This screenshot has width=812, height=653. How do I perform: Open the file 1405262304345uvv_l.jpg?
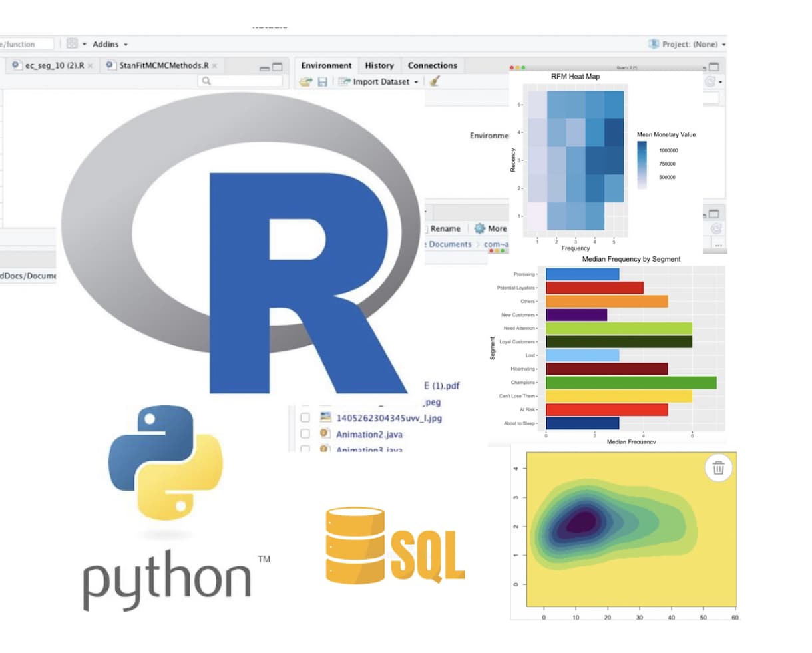389,418
